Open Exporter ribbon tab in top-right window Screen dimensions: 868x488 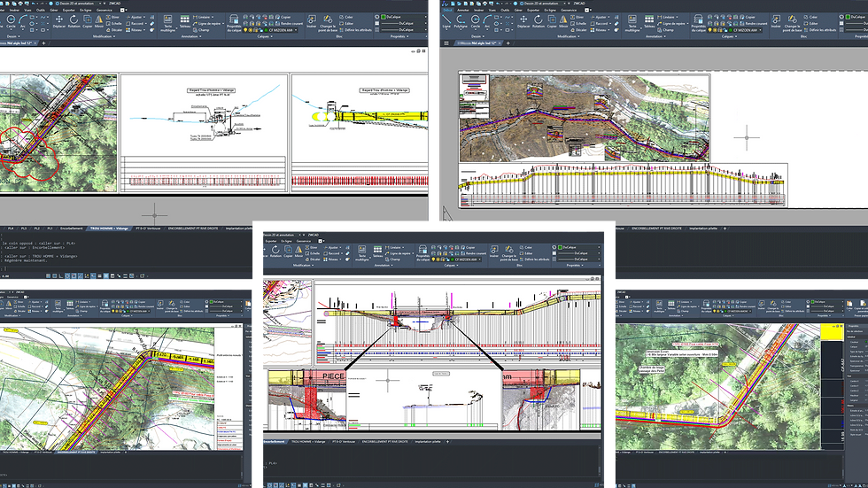pyautogui.click(x=533, y=10)
